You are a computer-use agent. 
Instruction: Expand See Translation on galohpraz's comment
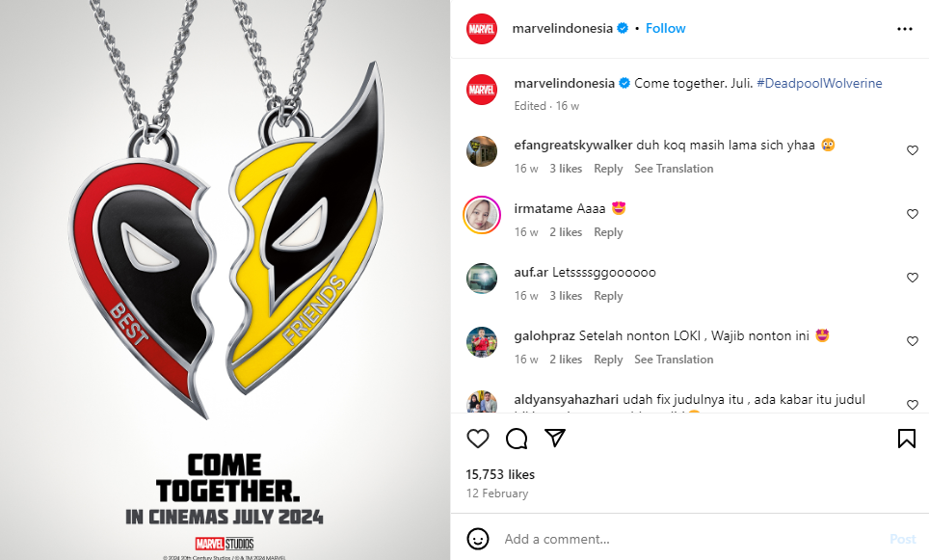click(674, 360)
